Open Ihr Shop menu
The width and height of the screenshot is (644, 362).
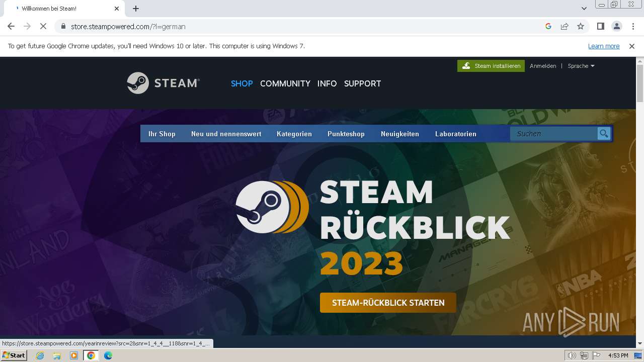tap(162, 134)
